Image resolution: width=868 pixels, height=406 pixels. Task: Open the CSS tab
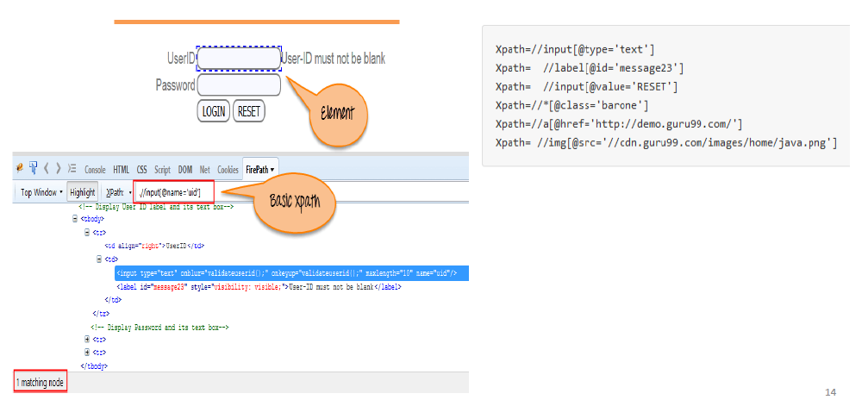142,170
